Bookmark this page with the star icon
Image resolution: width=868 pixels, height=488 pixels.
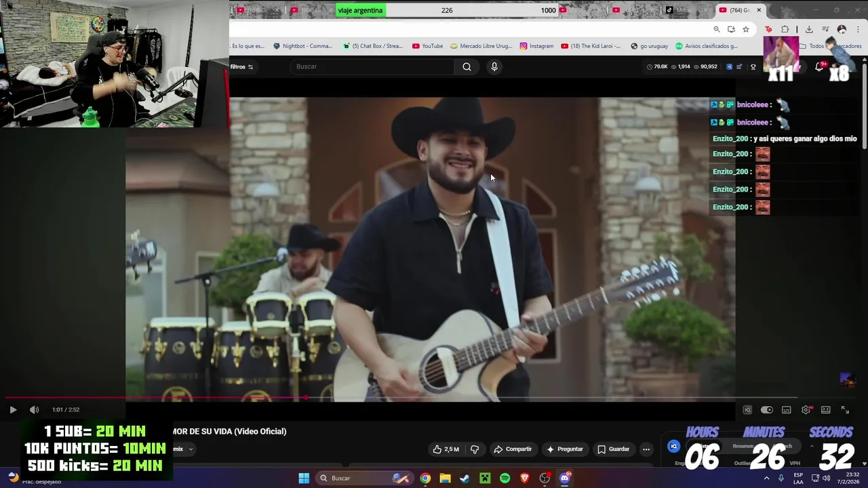pos(745,29)
